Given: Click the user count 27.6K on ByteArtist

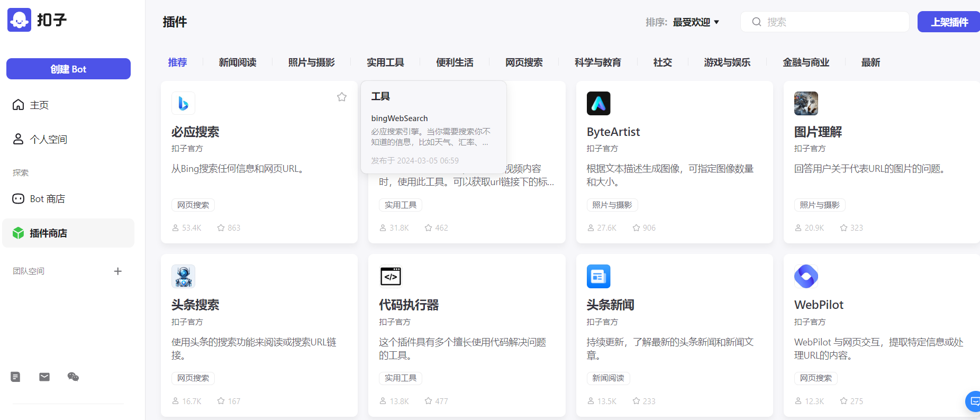Looking at the screenshot, I should click(602, 228).
